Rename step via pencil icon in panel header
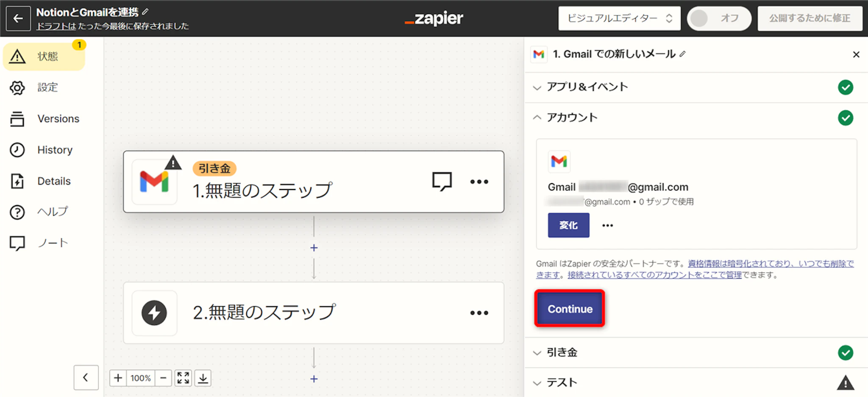Screen dimensions: 868x397 682,54
